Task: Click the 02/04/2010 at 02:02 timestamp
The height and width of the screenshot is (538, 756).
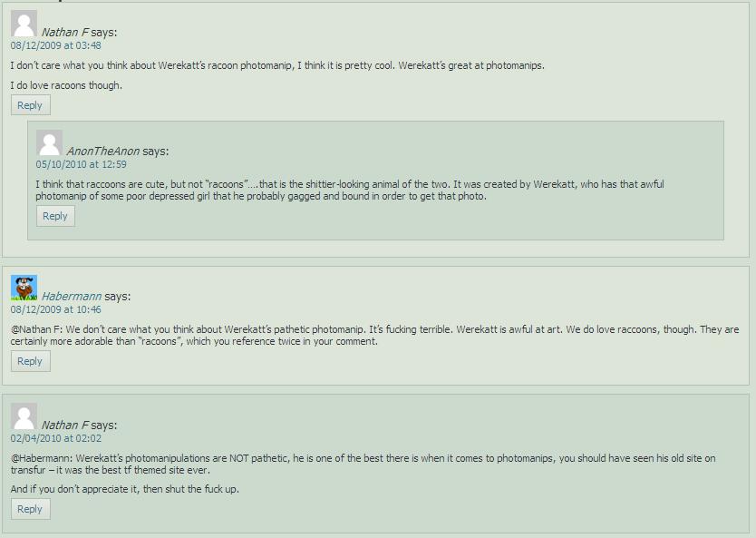Action: tap(56, 438)
